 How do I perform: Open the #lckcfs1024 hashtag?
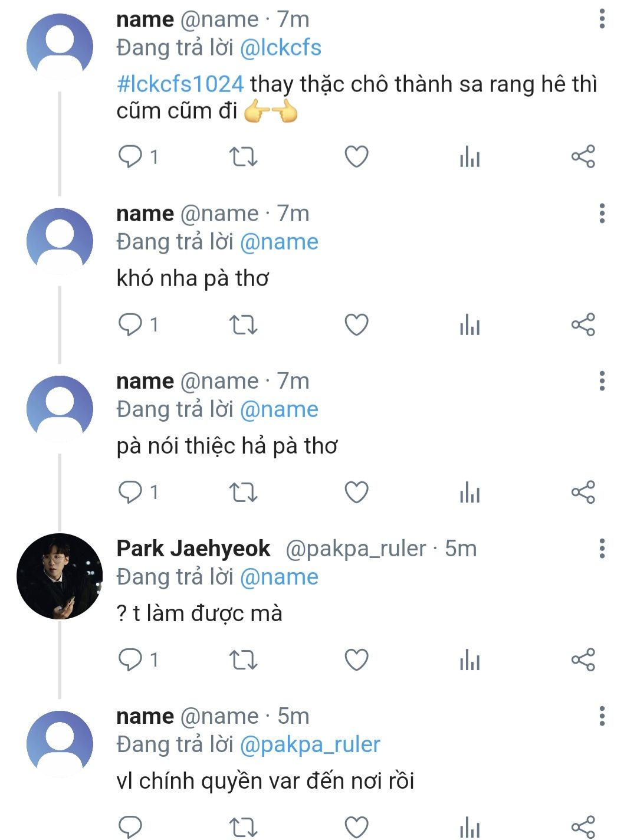180,84
